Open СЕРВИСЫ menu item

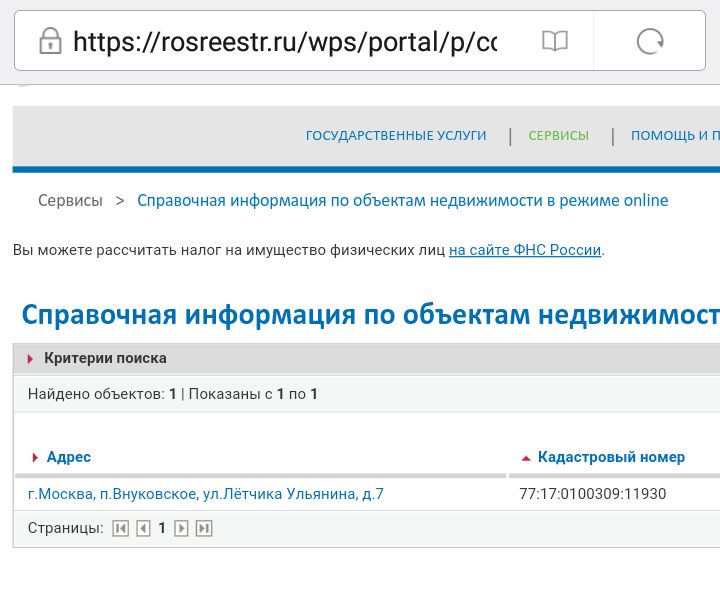point(558,135)
